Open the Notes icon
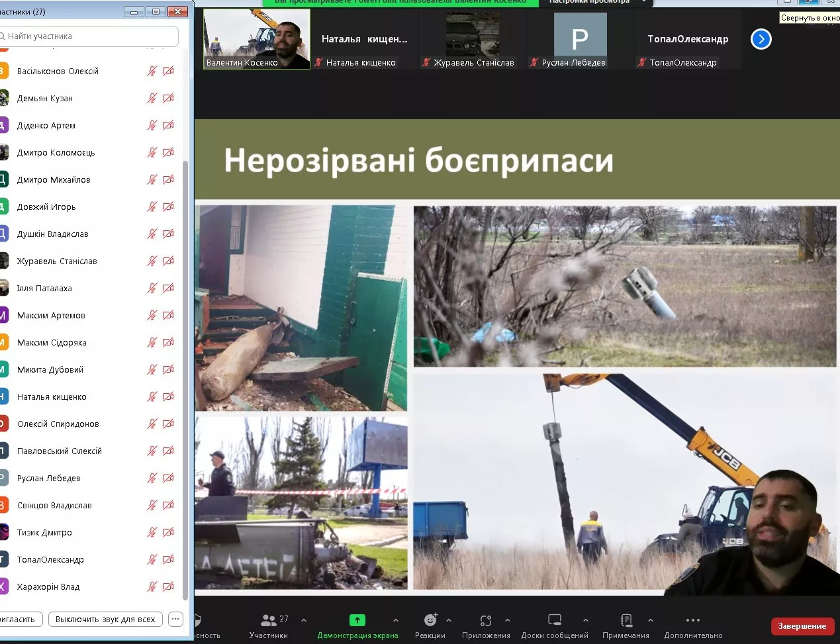The height and width of the screenshot is (644, 840). coord(626,620)
